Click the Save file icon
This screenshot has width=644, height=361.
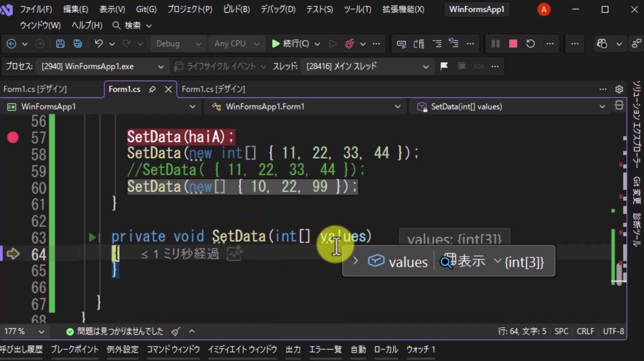(60, 44)
